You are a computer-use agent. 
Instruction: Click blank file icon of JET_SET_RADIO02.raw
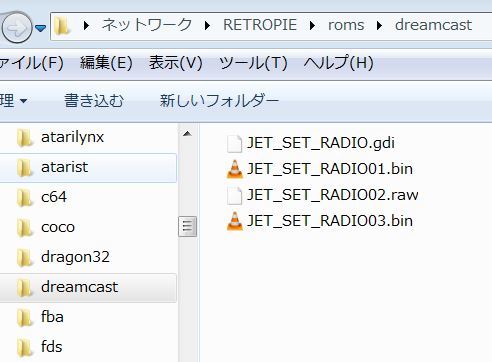click(x=234, y=195)
